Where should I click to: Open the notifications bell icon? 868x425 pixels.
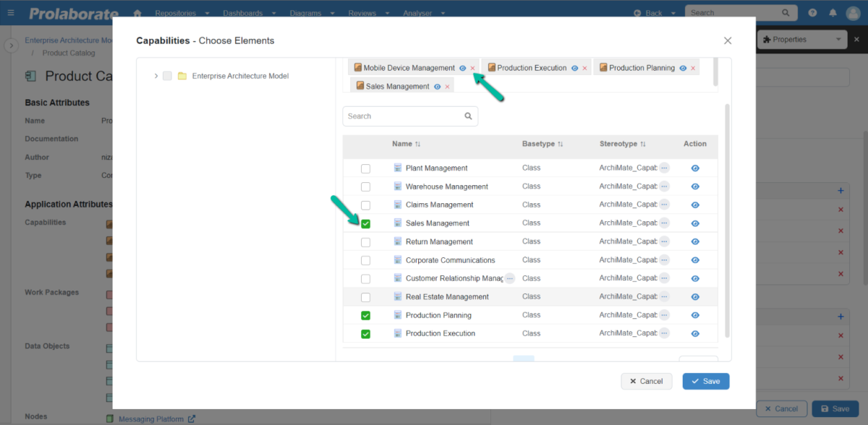(x=834, y=12)
